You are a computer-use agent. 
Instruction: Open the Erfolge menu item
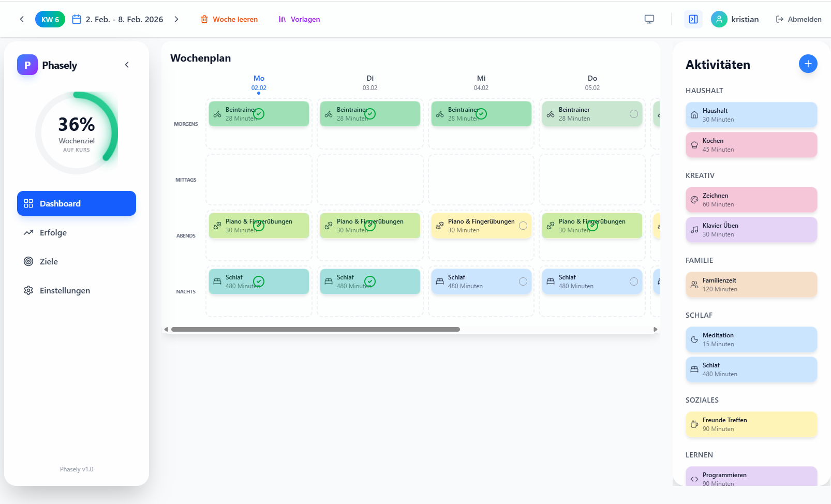coord(53,232)
